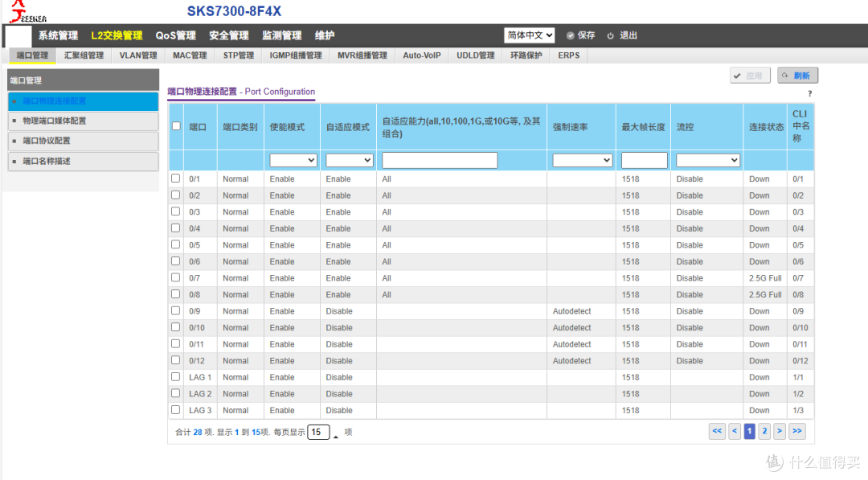
Task: Click the 最大帧长度 filter input field
Action: (x=644, y=160)
